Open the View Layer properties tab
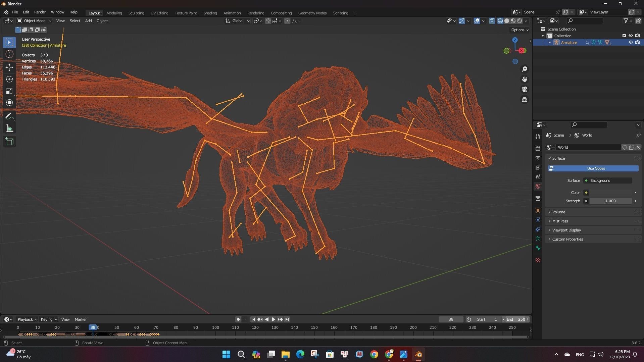 (538, 167)
